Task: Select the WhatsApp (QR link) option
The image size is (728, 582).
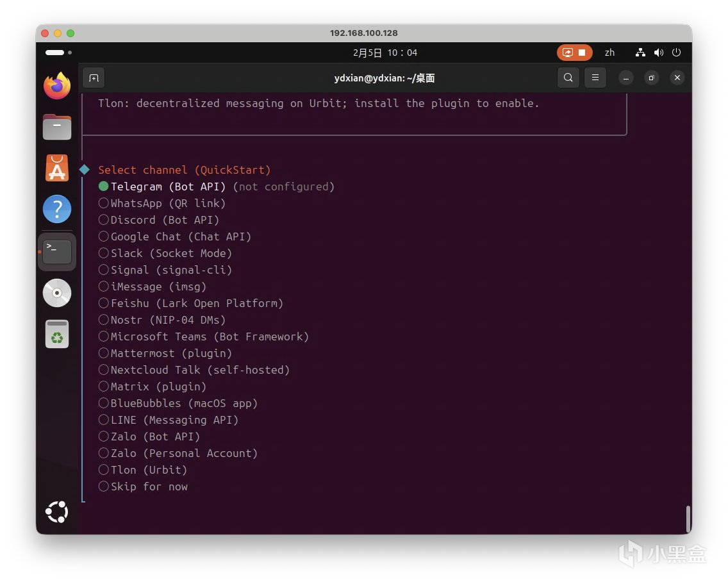Action: (168, 203)
